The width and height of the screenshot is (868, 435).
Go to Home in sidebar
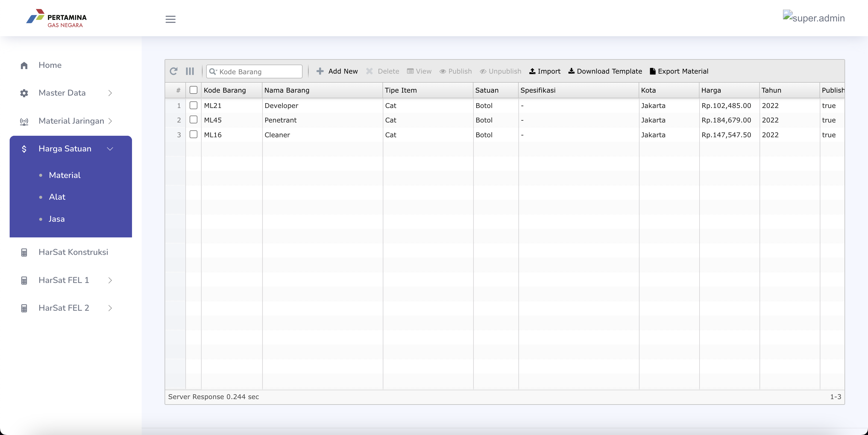[x=50, y=65]
